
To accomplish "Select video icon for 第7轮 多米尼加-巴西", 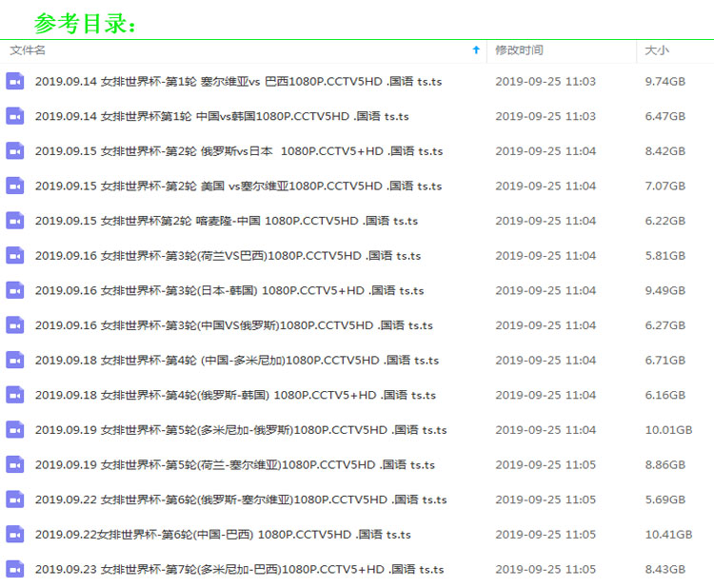I will tap(14, 569).
